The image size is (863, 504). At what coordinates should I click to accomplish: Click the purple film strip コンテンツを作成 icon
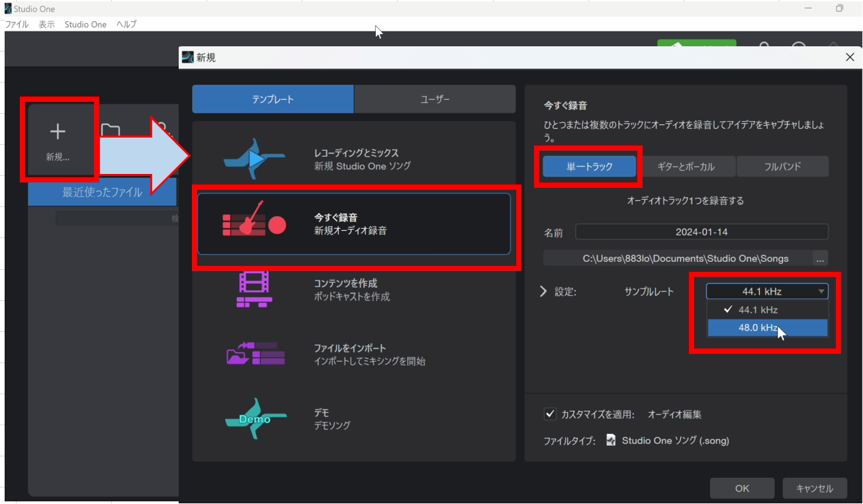255,290
